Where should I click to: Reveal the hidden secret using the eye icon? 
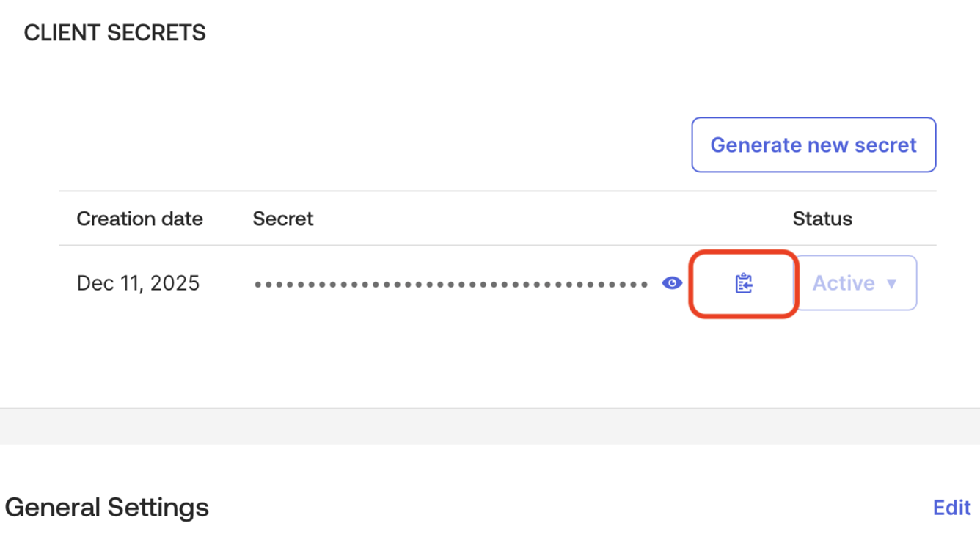[x=672, y=282]
